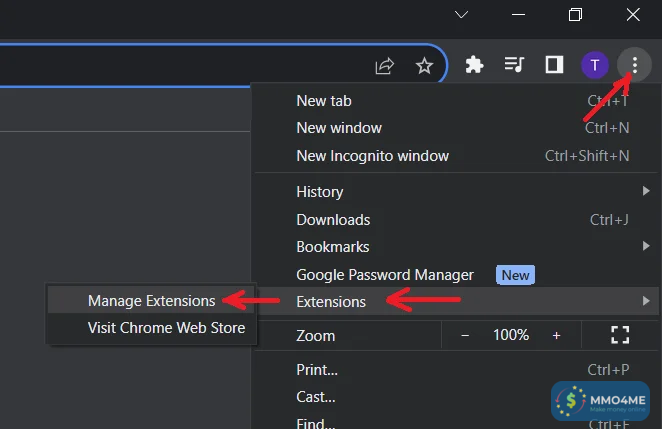
Task: Bookmark this page with the star icon
Action: click(x=424, y=66)
